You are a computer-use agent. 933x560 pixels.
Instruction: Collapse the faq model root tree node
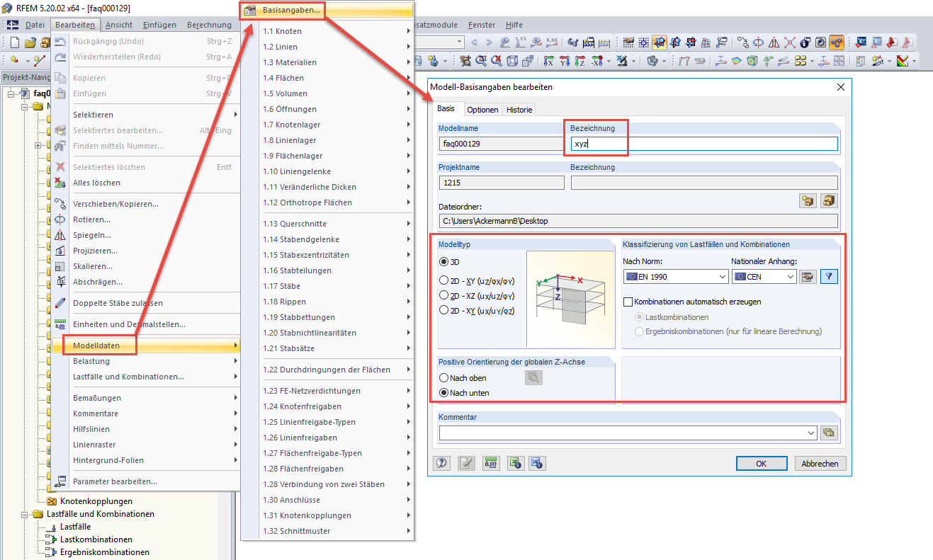pyautogui.click(x=11, y=93)
